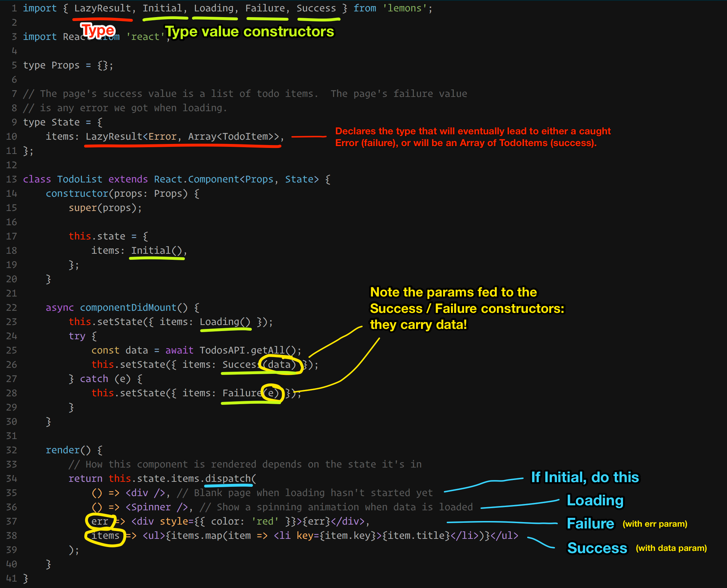Click the componentDidMount method name
This screenshot has width=727, height=588.
(128, 308)
